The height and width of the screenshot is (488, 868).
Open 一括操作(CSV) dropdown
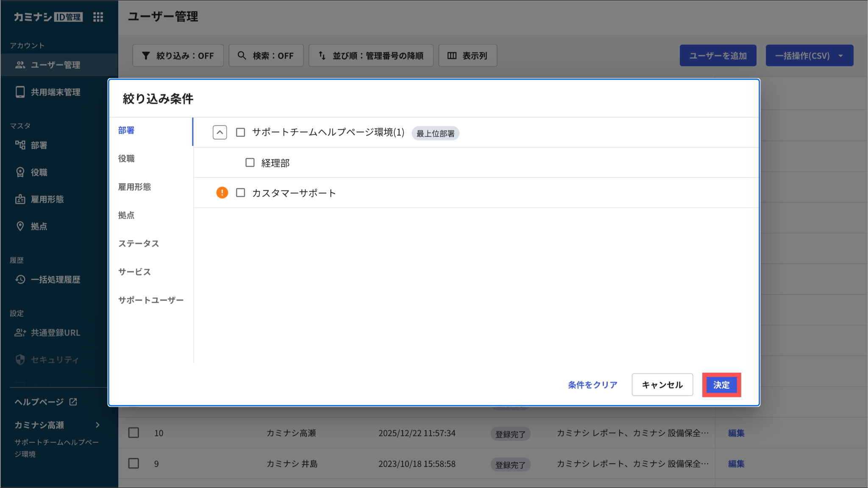[x=809, y=56]
